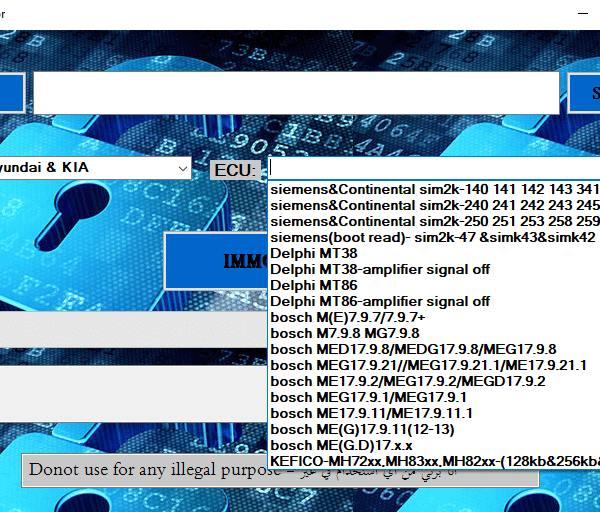Click the large white text field at top
The height and width of the screenshot is (512, 600).
coord(296,93)
